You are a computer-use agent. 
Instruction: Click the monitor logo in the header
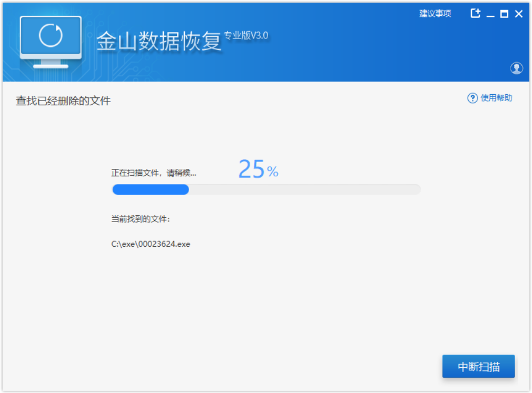(x=51, y=42)
